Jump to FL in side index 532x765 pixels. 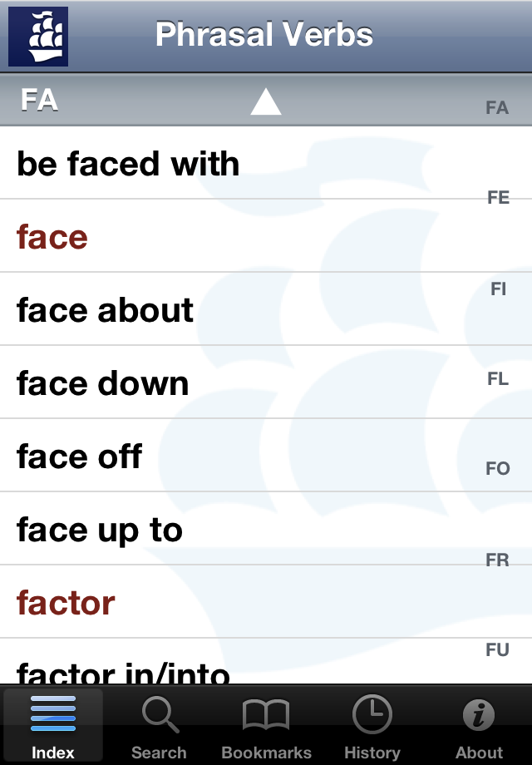coord(498,379)
